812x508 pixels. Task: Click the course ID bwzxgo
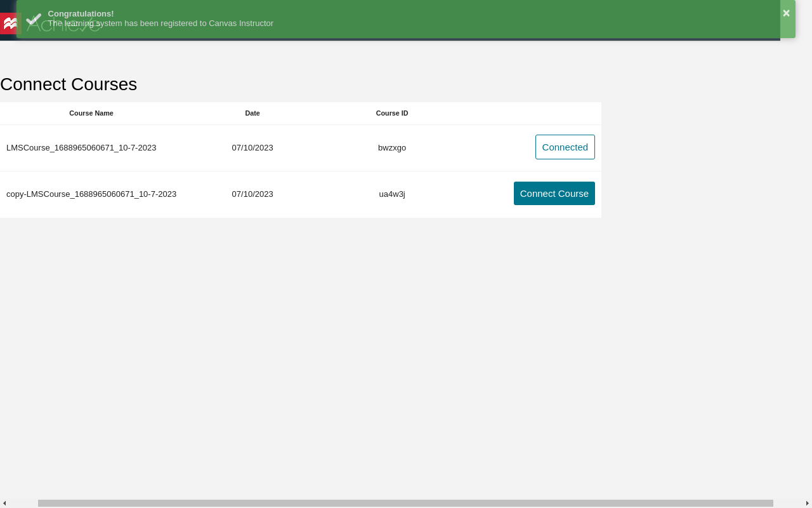point(392,148)
